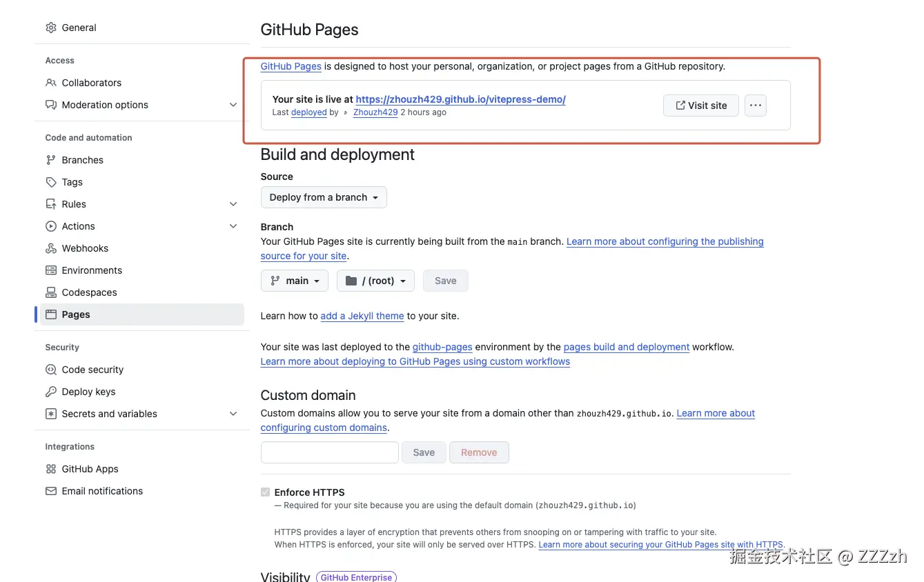Click the Environments server icon
The height and width of the screenshot is (582, 924).
click(x=51, y=270)
